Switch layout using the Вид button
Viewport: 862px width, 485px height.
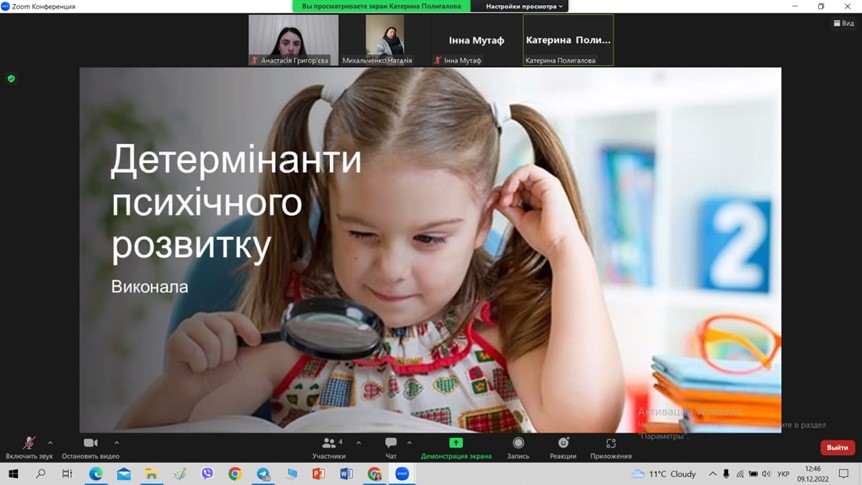tap(843, 23)
